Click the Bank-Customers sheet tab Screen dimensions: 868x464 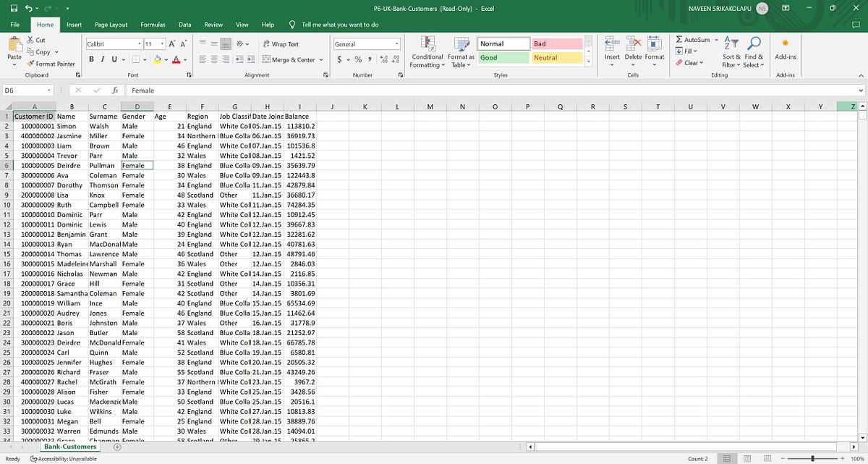tap(70, 447)
